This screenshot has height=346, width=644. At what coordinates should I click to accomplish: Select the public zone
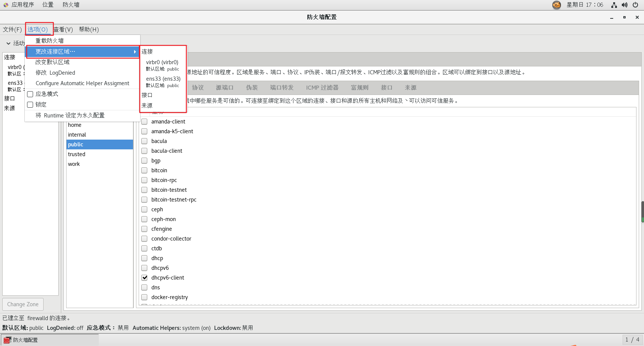coord(100,144)
